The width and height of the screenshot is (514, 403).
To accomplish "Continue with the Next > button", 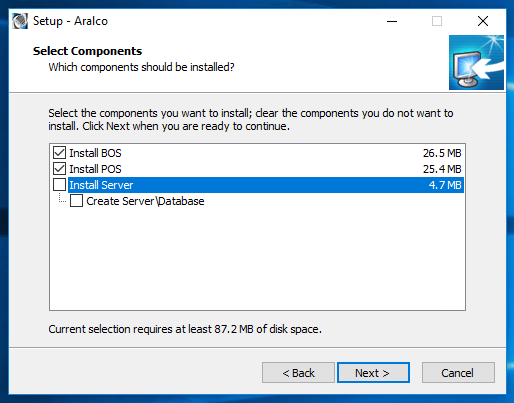I will pos(373,373).
